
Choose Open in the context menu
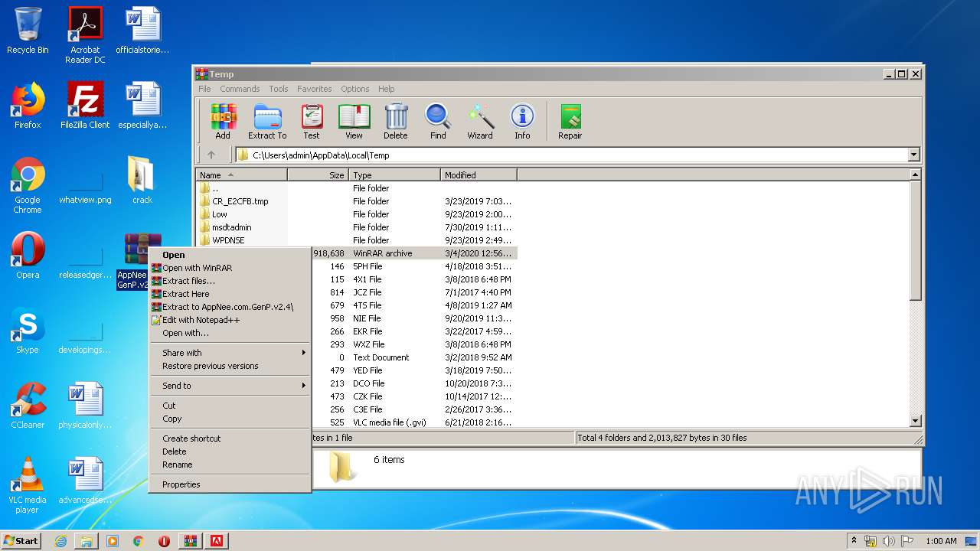(x=230, y=255)
